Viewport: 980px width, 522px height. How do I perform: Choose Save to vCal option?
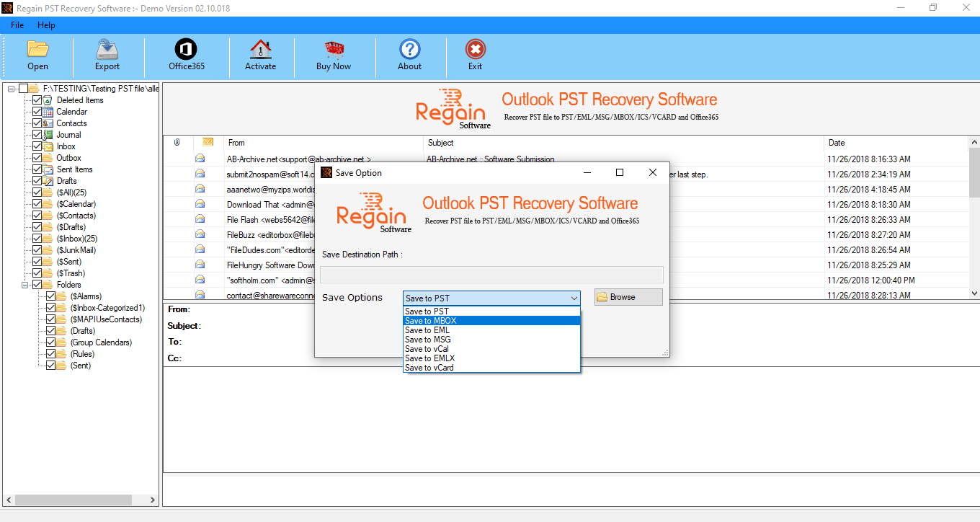tap(491, 349)
